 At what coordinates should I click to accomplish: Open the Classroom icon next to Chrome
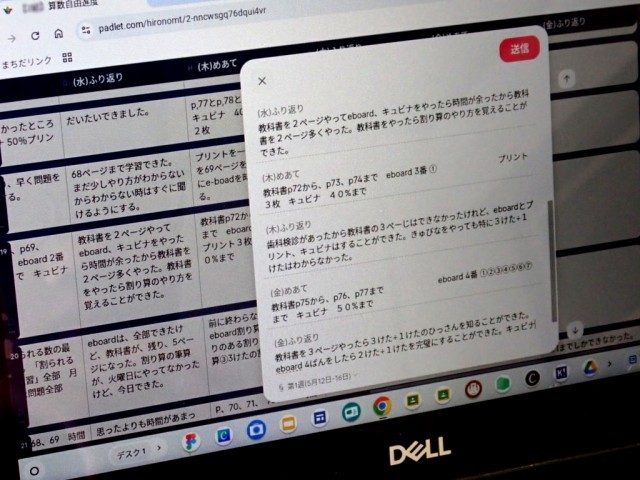(412, 401)
